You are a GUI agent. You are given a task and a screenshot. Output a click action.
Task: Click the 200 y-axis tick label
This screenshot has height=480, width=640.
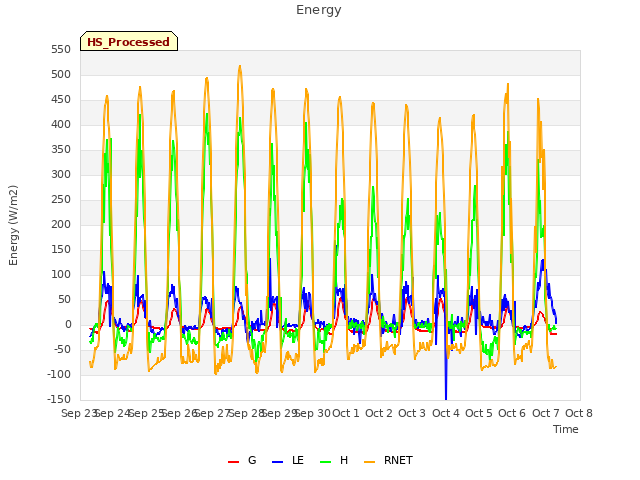[x=61, y=224]
